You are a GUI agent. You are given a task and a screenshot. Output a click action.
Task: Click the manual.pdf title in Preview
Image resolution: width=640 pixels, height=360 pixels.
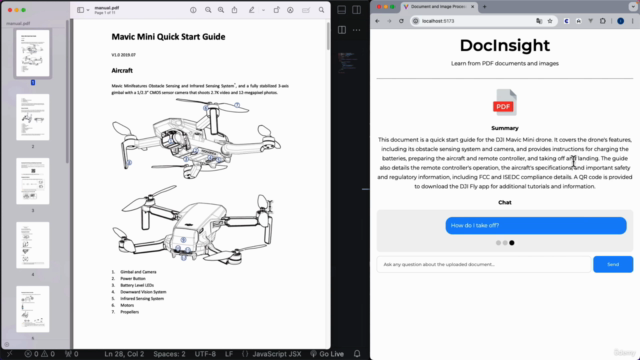tap(107, 8)
